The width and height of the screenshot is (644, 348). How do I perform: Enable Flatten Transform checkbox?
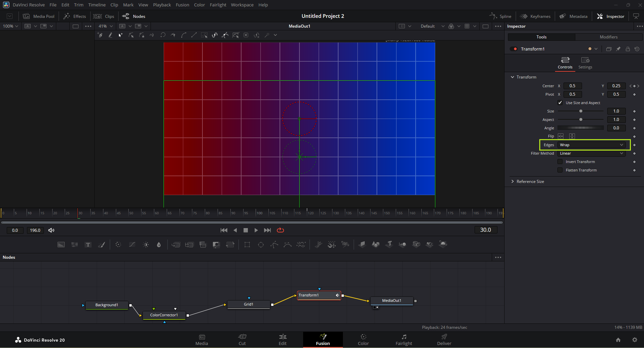(x=560, y=170)
